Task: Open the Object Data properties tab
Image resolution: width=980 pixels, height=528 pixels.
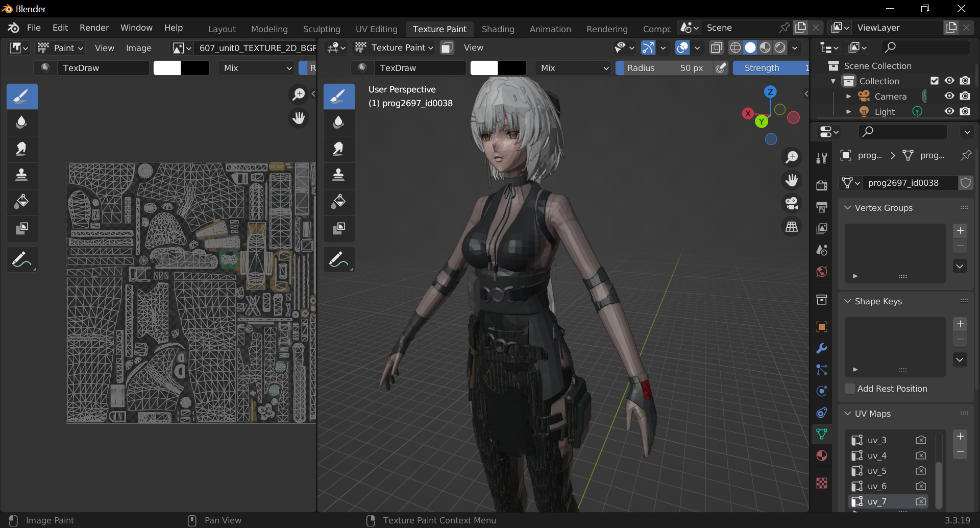Action: [x=822, y=434]
